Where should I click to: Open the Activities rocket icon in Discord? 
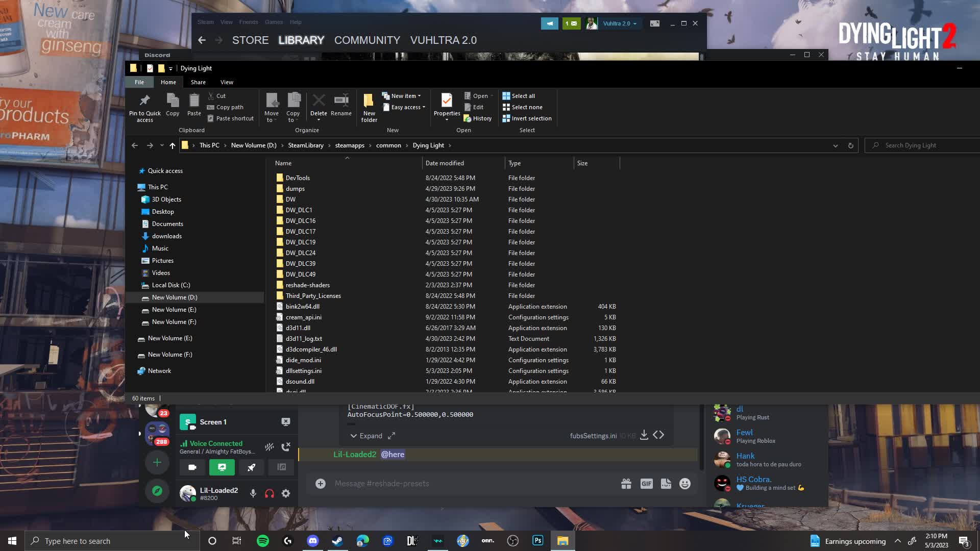click(251, 467)
